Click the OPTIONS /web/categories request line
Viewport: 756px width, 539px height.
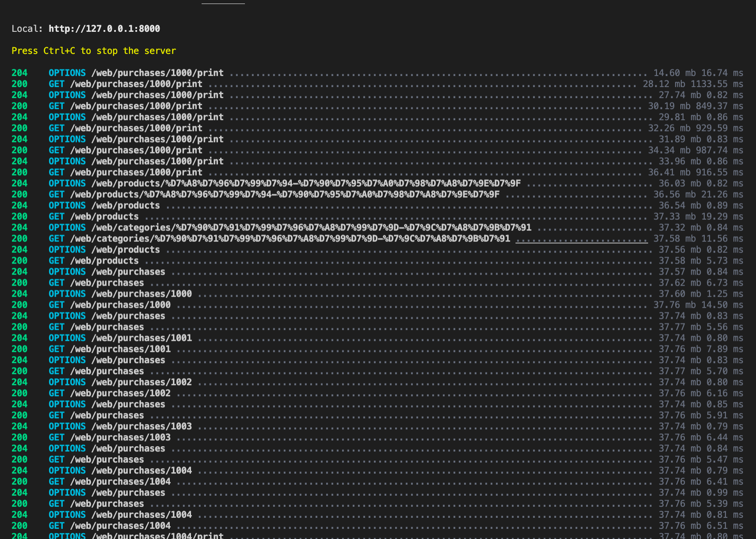pos(309,227)
